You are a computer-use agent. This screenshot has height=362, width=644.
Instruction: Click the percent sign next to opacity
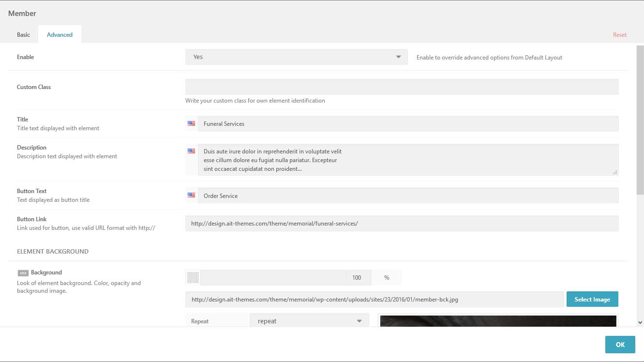point(387,277)
